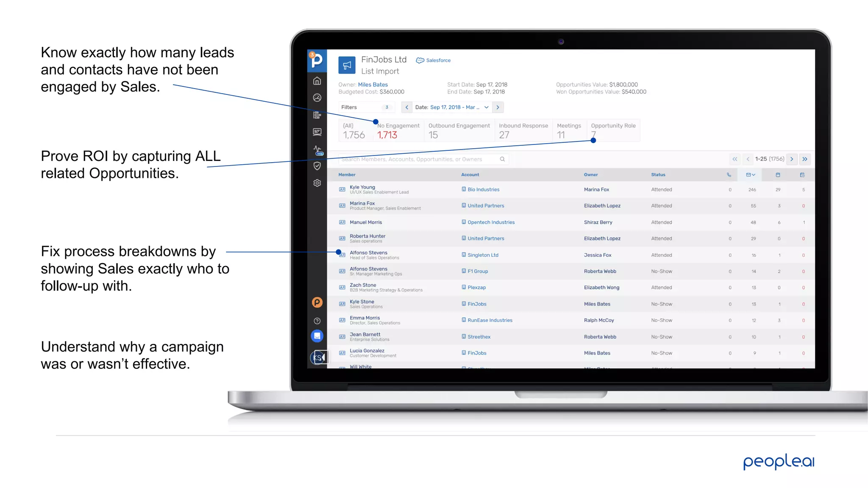The width and height of the screenshot is (868, 488).
Task: Open F1 Group account link
Action: coord(478,271)
